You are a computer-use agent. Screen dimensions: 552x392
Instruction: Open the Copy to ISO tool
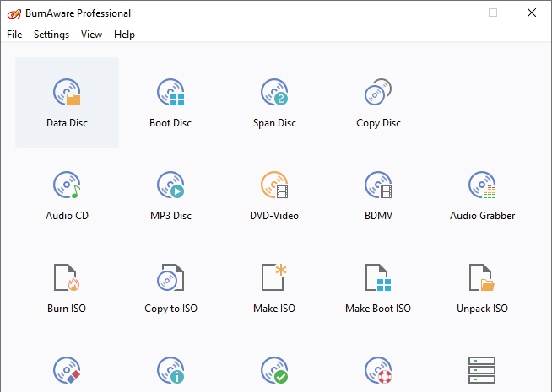tap(170, 288)
